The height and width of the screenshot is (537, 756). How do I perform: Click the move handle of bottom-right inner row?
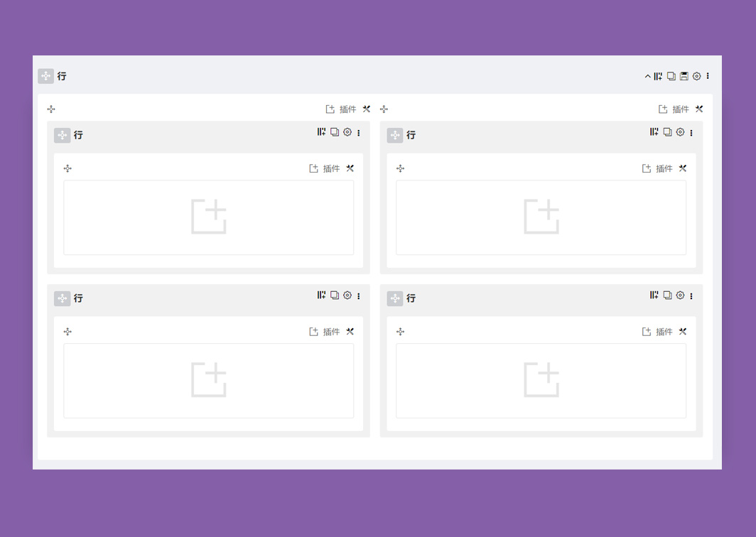pos(395,299)
